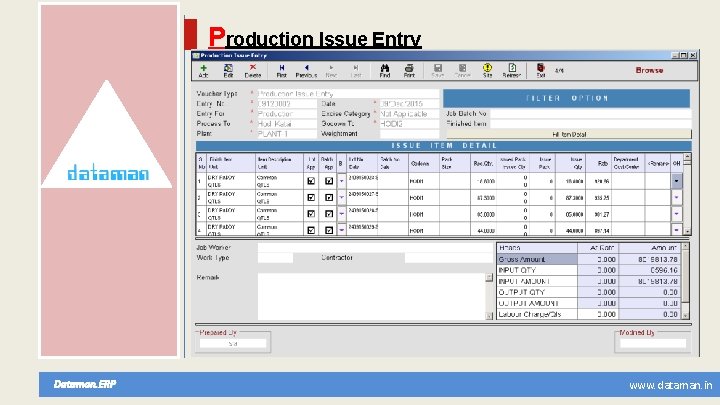This screenshot has width=720, height=405.
Task: Click the Work Type field
Action: pos(275,258)
